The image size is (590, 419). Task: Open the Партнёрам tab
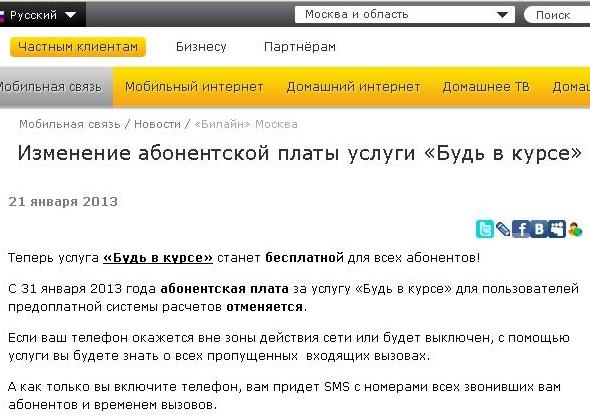click(300, 47)
